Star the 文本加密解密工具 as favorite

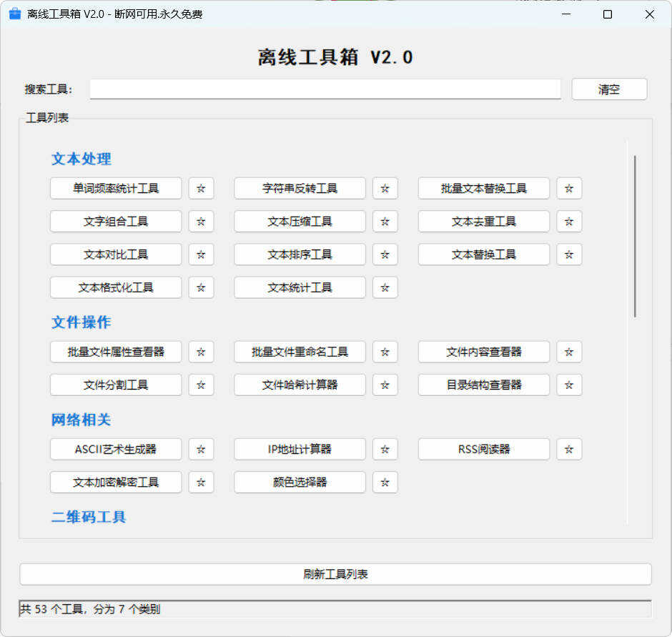[x=201, y=482]
